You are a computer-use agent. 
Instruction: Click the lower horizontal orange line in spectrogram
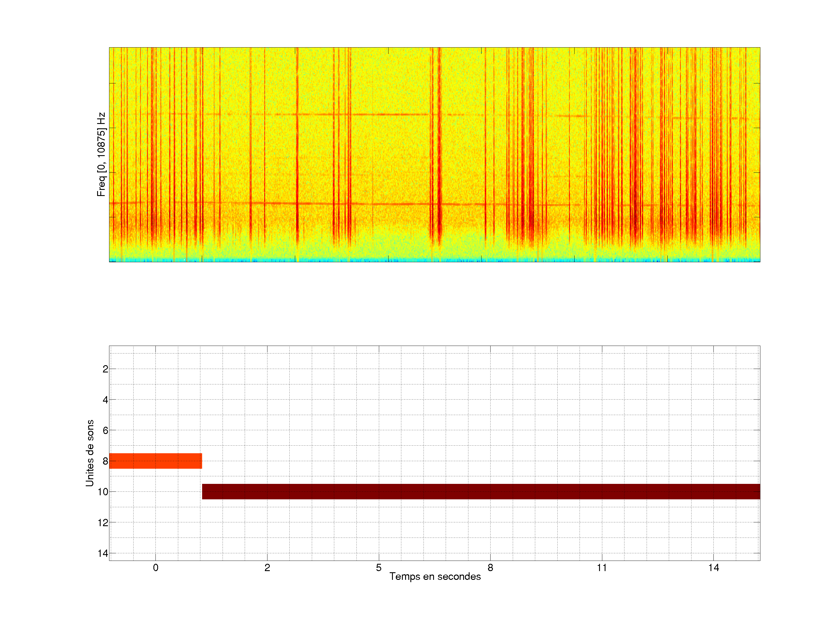(399, 204)
